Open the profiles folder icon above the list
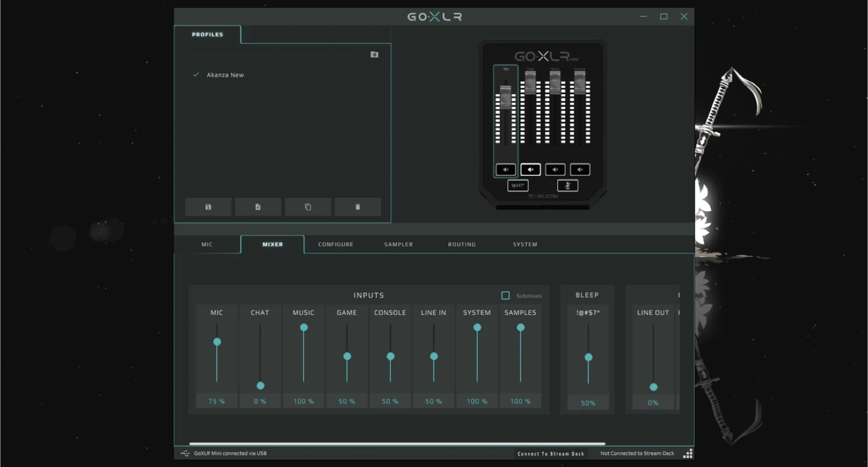This screenshot has height=467, width=868. click(374, 55)
